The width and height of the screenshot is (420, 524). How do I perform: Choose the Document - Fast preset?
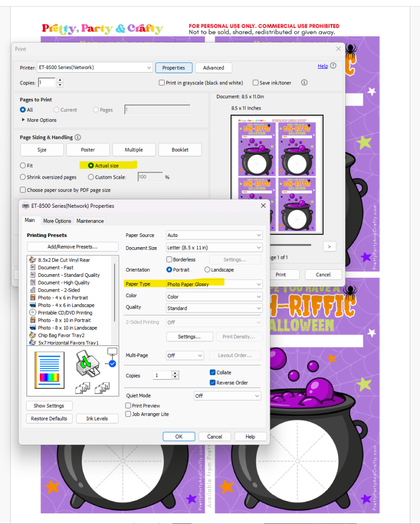(55, 267)
